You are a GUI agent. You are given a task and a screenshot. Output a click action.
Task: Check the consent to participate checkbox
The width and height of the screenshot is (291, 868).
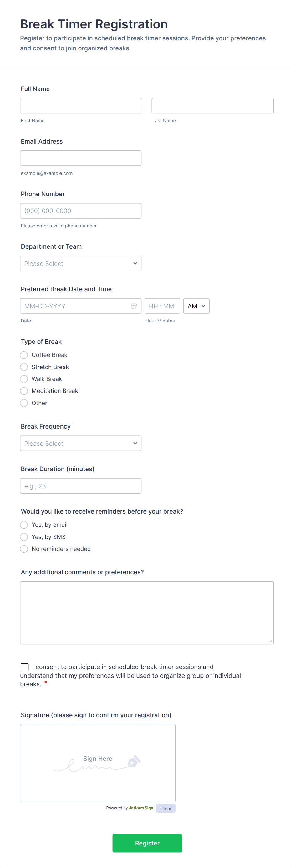25,667
